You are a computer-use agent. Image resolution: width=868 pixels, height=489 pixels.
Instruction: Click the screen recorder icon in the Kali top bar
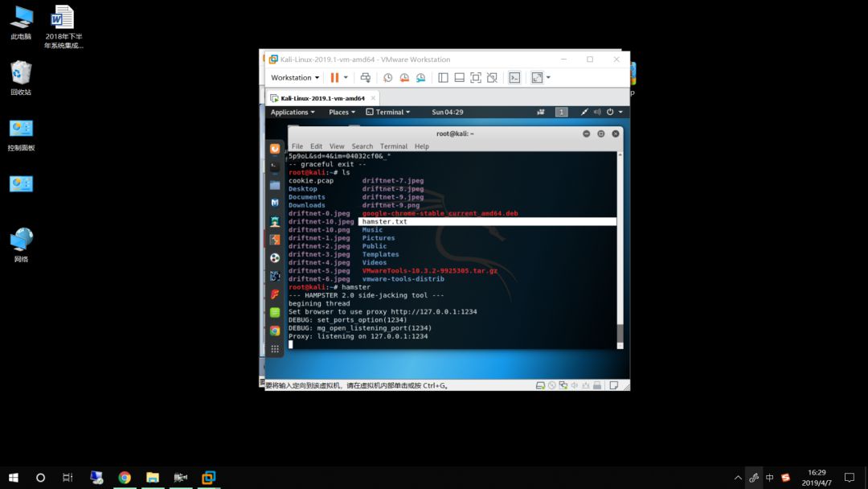[540, 112]
